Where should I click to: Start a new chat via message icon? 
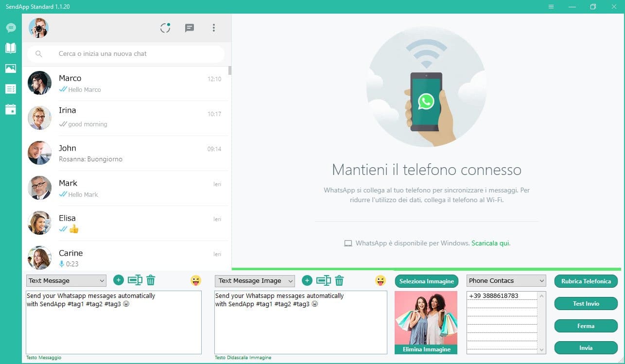coord(190,28)
